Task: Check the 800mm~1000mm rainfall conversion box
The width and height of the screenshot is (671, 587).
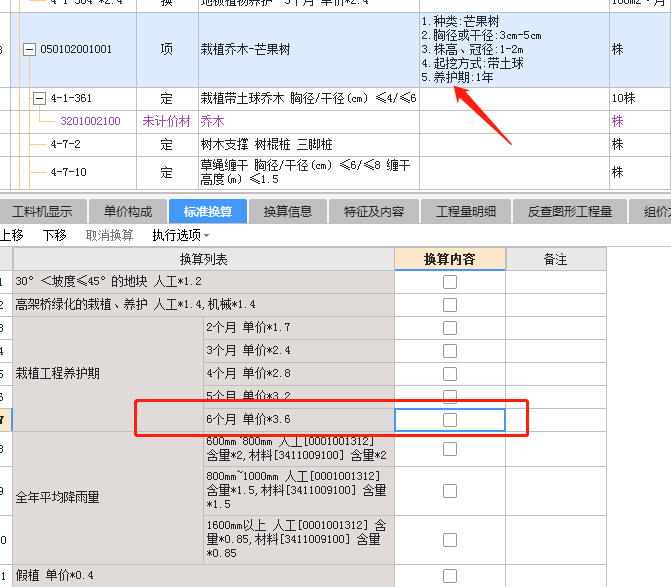Action: 450,491
